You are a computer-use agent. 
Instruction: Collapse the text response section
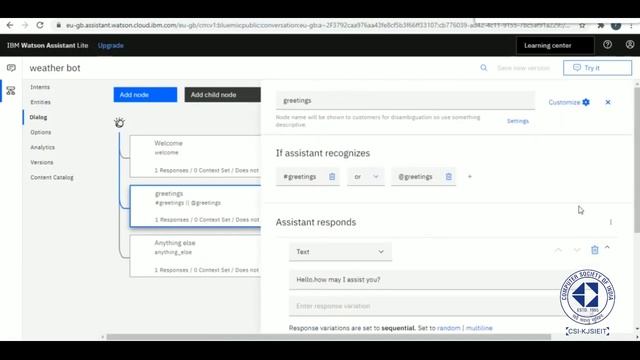[x=607, y=247]
